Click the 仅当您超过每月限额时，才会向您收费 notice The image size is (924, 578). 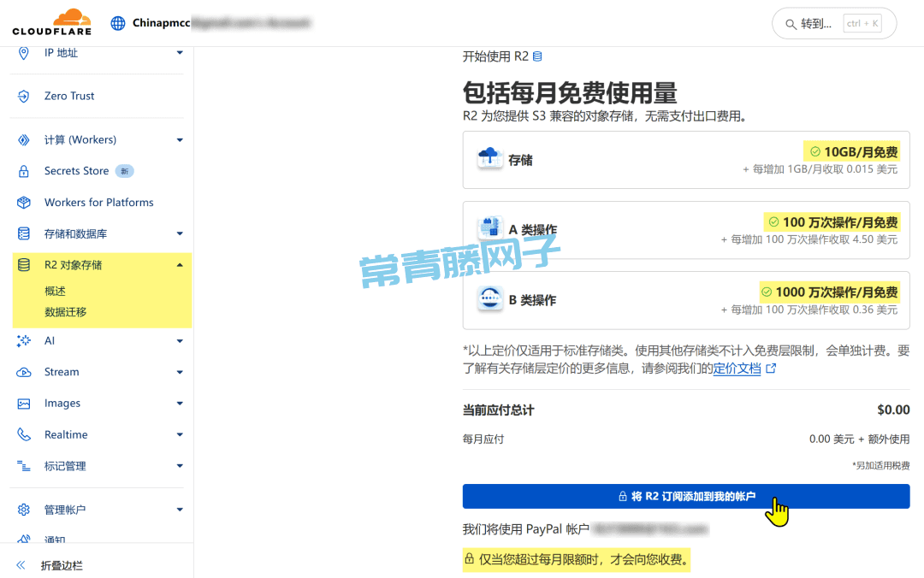[577, 559]
